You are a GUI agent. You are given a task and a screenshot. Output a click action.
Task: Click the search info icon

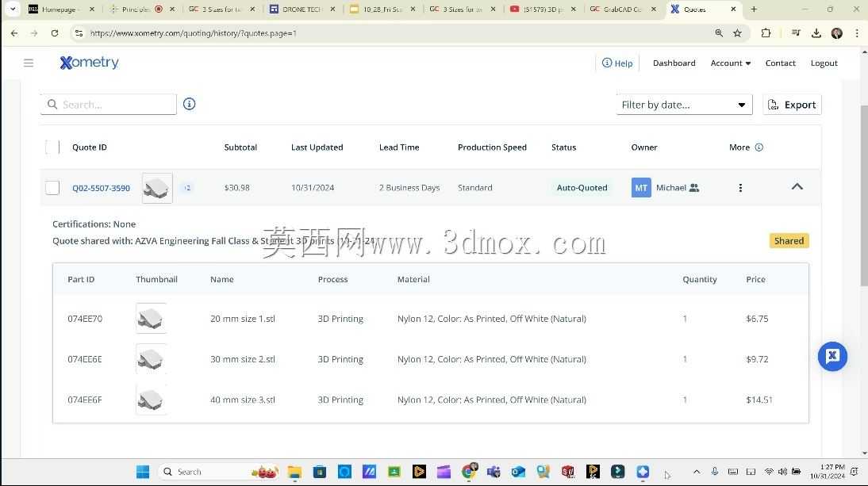click(x=190, y=104)
